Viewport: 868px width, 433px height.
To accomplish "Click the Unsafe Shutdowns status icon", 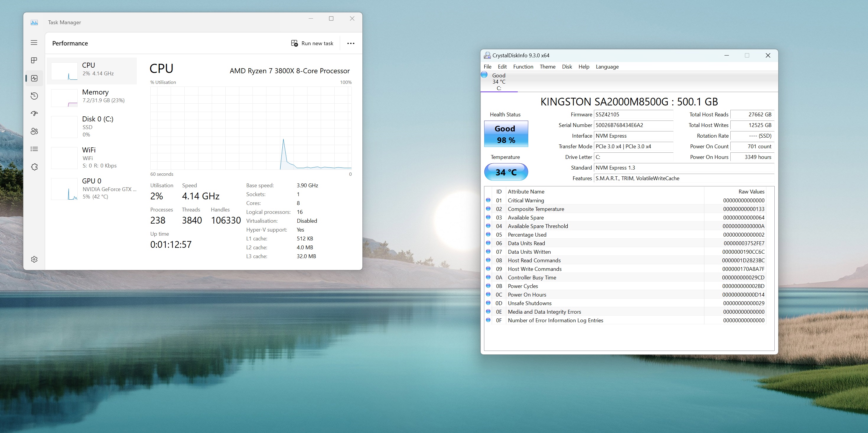I will click(488, 303).
